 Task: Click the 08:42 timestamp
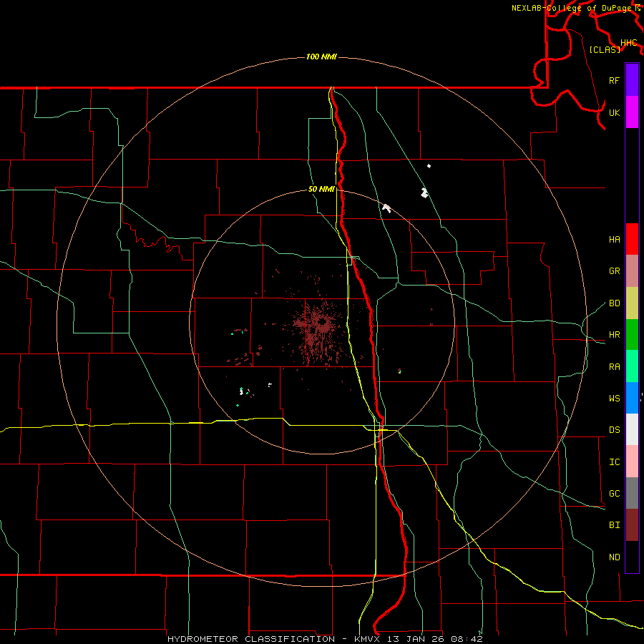point(466,639)
